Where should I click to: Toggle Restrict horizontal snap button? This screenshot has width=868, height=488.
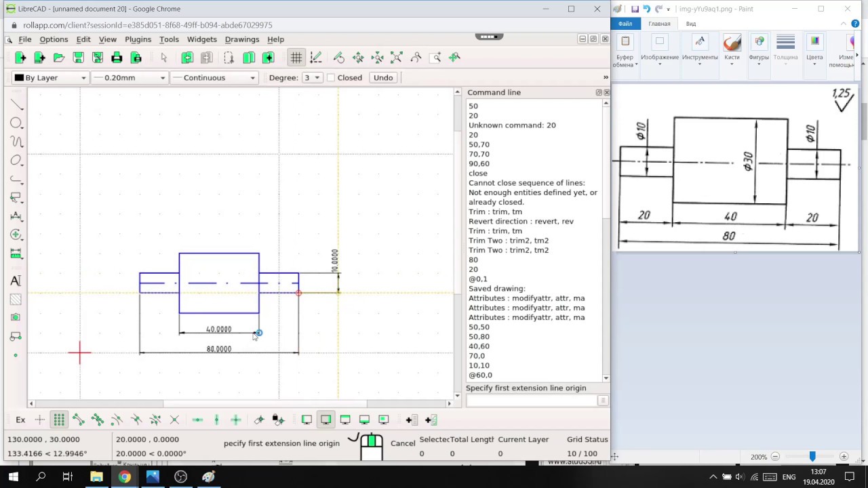(x=197, y=420)
